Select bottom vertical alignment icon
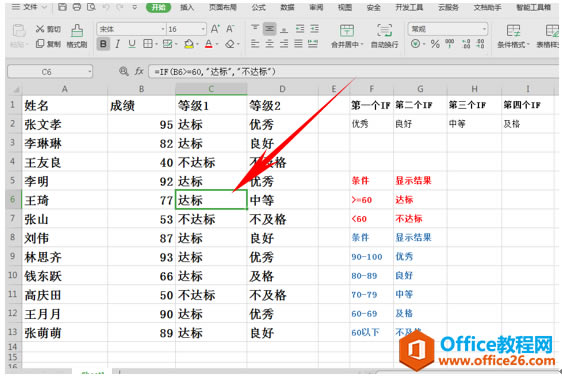This screenshot has width=562, height=378. point(284,29)
